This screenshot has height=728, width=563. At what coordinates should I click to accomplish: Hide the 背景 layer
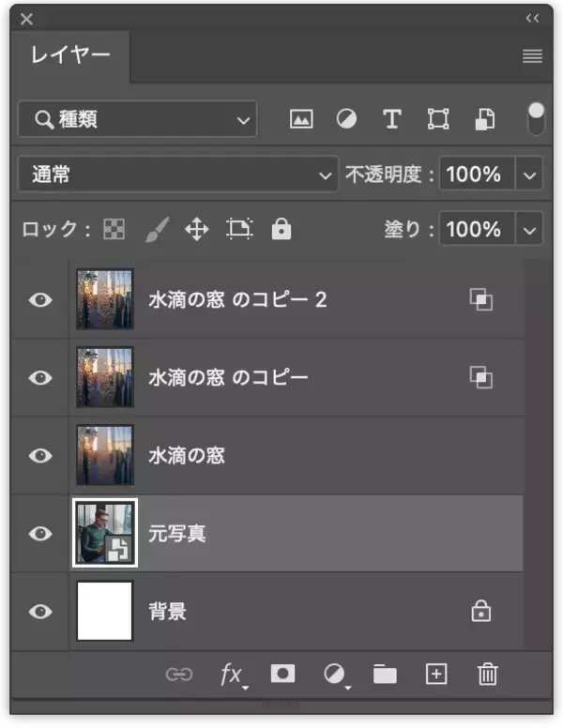click(x=40, y=612)
